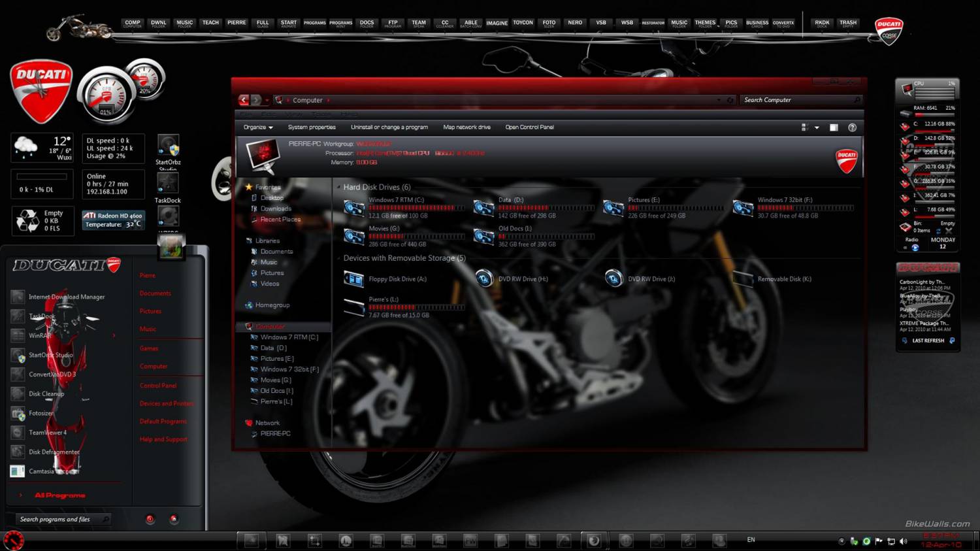
Task: Launch the FTP program dock shortcut
Action: [393, 23]
